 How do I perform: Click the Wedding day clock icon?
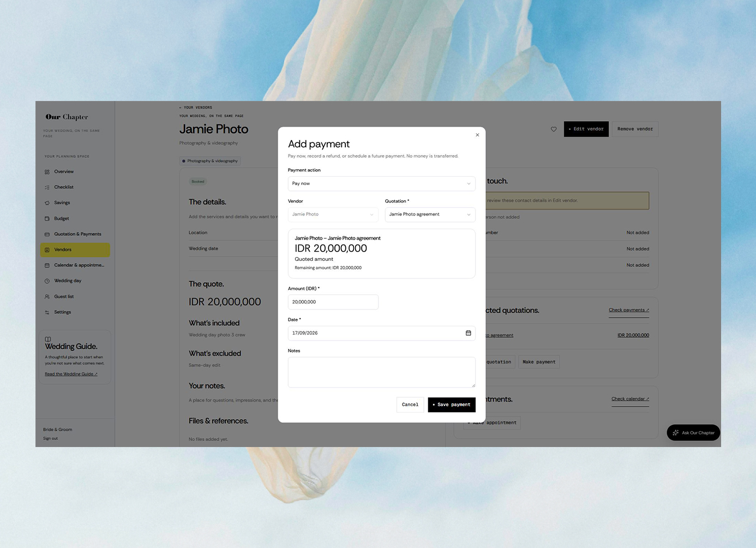pyautogui.click(x=47, y=281)
